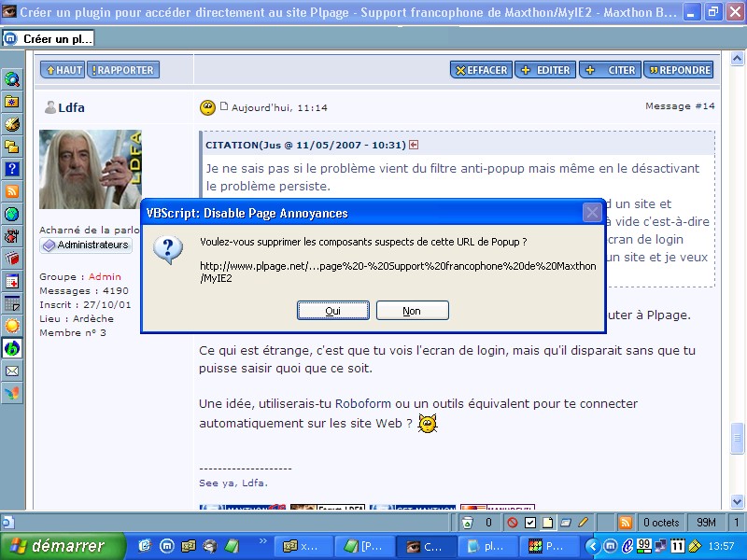The width and height of the screenshot is (747, 560).
Task: Click the page icon at status bar left
Action: [8, 523]
